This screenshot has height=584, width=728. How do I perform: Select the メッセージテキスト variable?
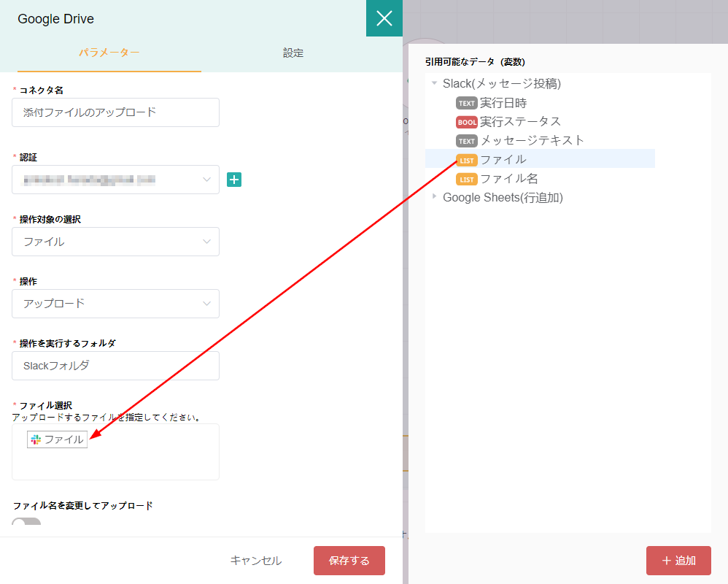tap(532, 141)
